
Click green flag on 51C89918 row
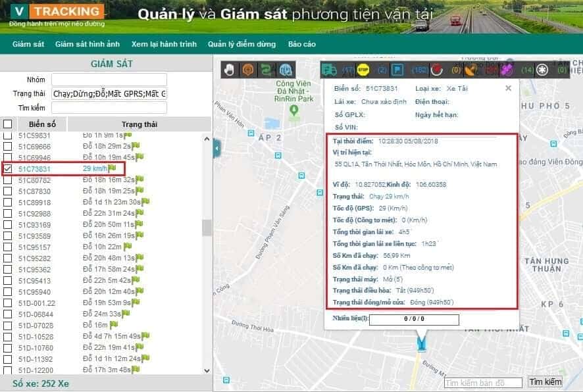(145, 202)
